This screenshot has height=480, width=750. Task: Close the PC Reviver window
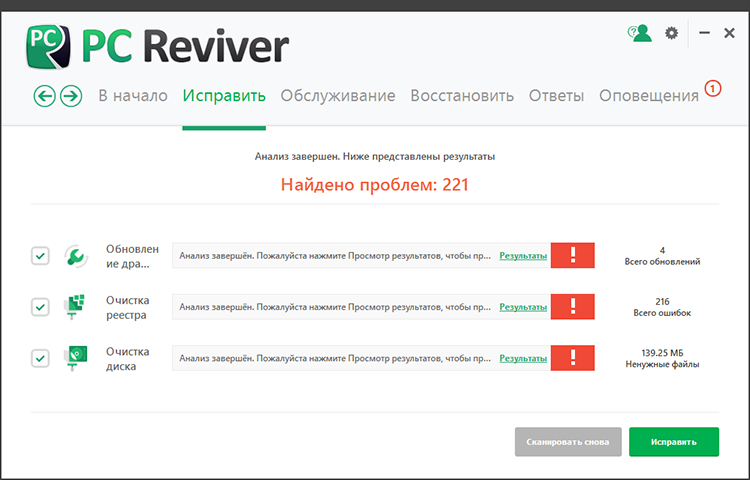click(729, 33)
